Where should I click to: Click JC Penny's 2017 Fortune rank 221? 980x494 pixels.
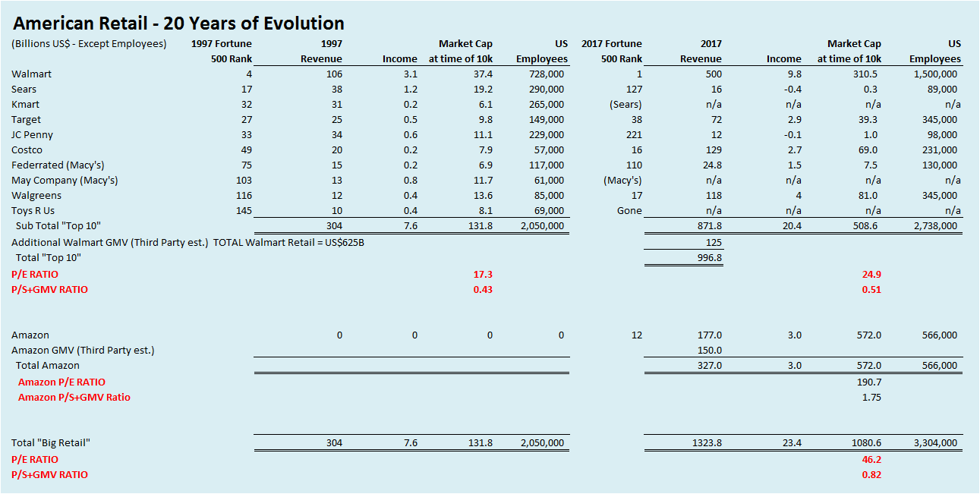pos(633,134)
